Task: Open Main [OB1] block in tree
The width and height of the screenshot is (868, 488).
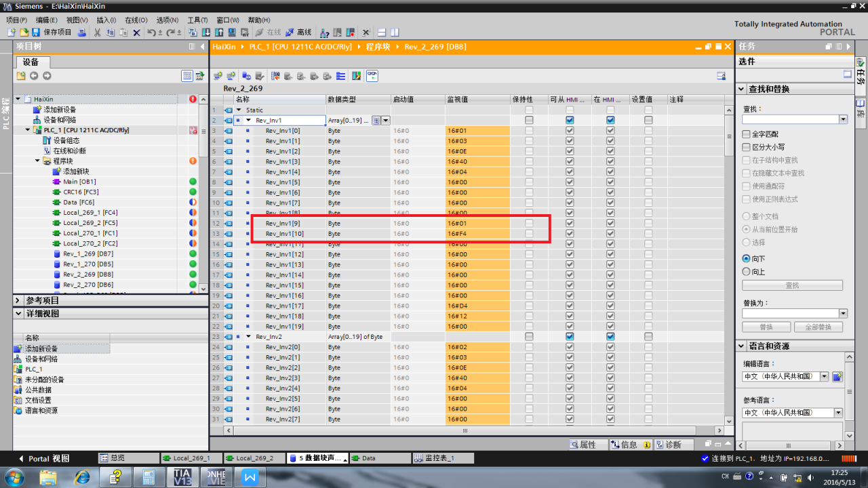Action: (79, 182)
